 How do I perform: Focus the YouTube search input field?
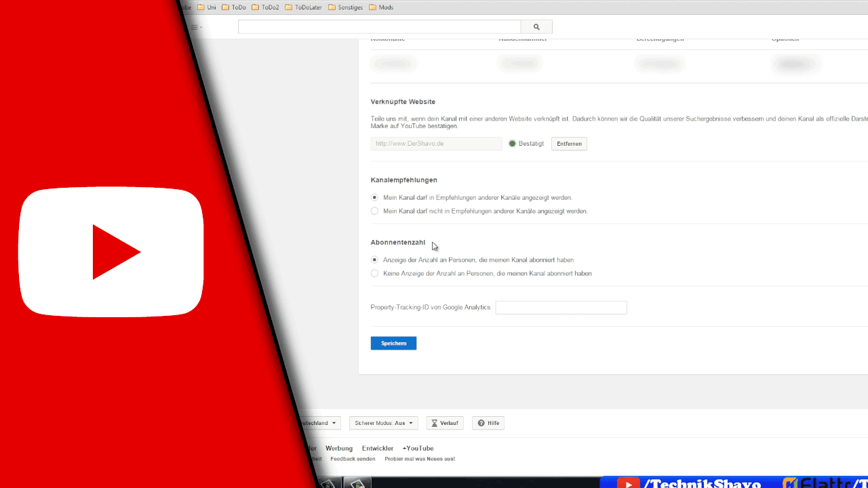379,27
